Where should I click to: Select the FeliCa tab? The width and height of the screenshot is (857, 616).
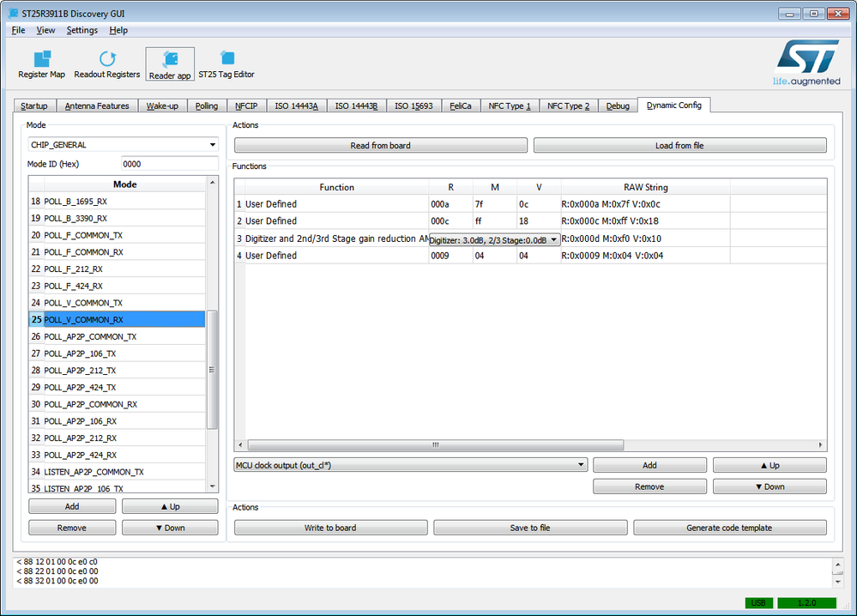(461, 106)
